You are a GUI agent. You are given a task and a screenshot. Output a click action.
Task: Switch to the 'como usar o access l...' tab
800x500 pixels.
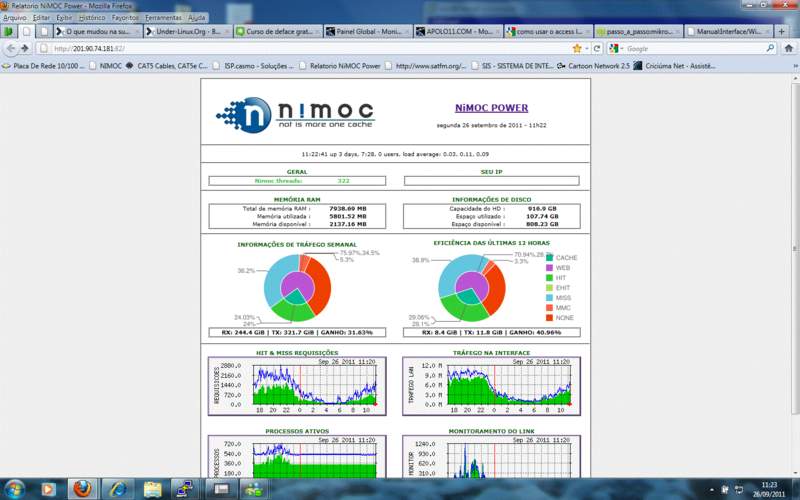coord(548,32)
